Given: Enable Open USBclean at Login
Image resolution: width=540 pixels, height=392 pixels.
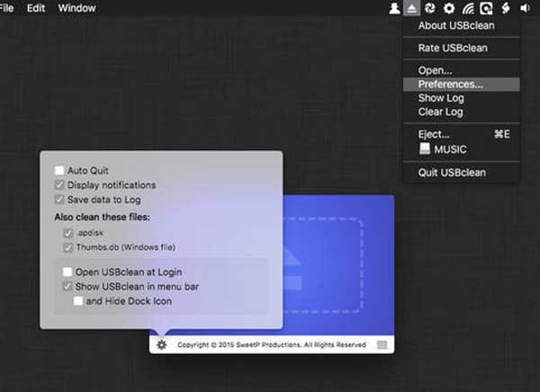Looking at the screenshot, I should 67,272.
